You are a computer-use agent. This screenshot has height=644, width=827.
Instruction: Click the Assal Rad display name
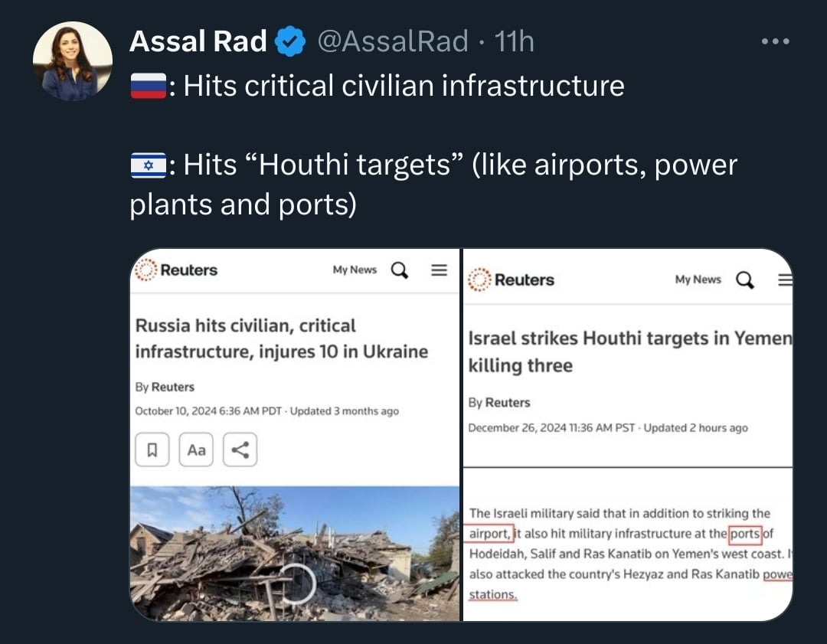198,41
